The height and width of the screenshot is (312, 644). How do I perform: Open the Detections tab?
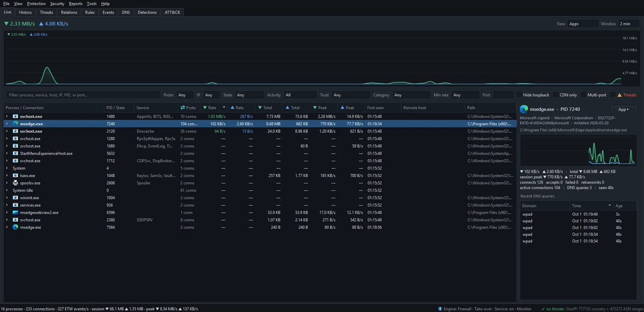point(147,12)
